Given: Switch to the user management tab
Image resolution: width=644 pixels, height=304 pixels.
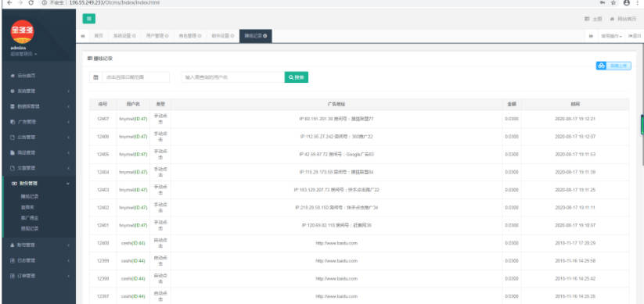Looking at the screenshot, I should 157,36.
